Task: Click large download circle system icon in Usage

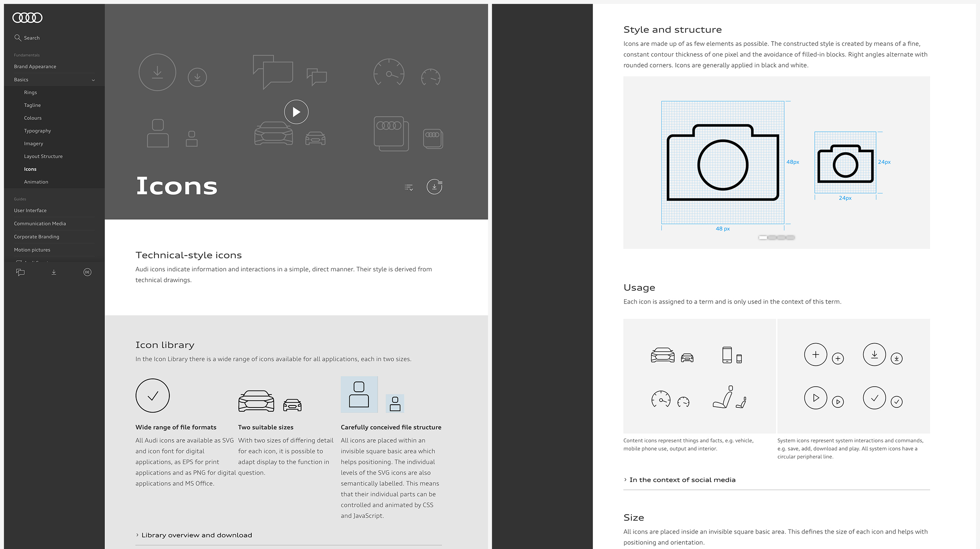Action: pyautogui.click(x=875, y=354)
